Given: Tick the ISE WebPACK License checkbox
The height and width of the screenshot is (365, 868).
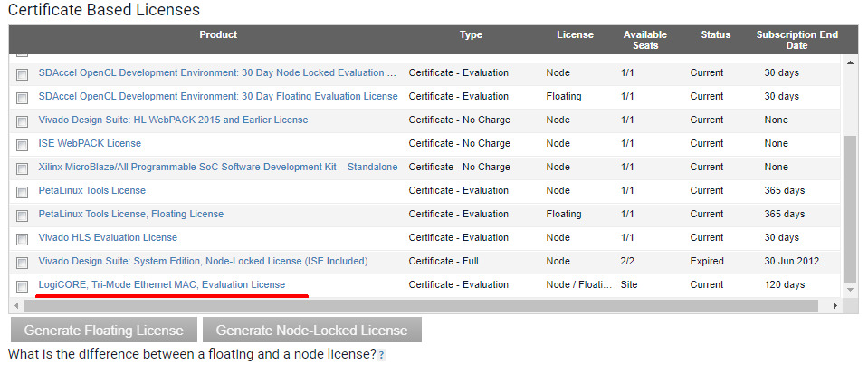Looking at the screenshot, I should pyautogui.click(x=22, y=145).
